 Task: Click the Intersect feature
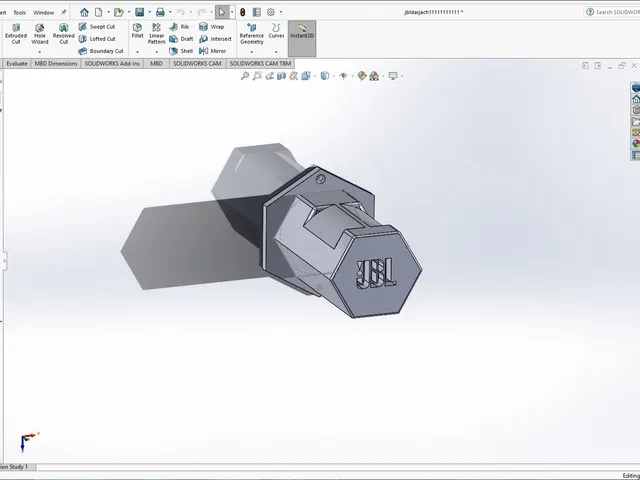click(215, 39)
